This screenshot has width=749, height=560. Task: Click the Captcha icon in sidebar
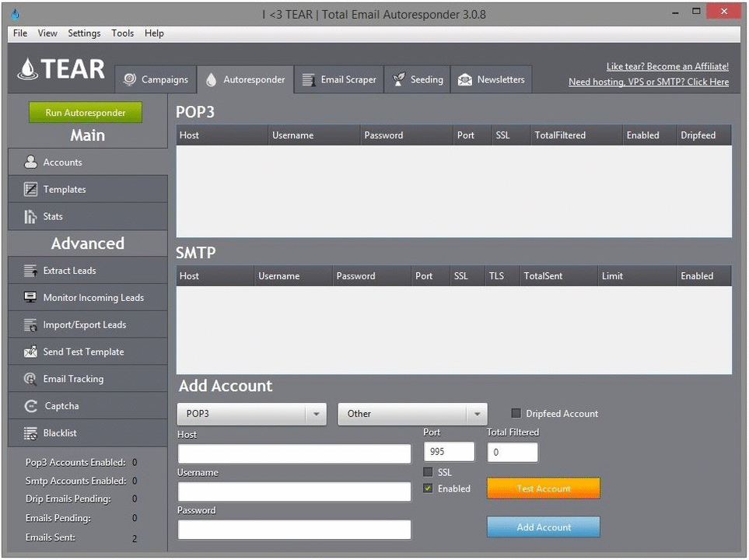click(x=30, y=406)
